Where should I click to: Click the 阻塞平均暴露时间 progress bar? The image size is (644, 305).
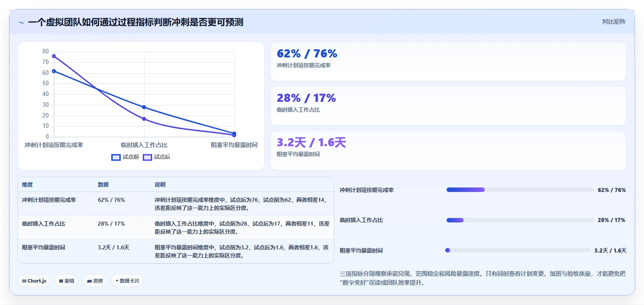[518, 250]
